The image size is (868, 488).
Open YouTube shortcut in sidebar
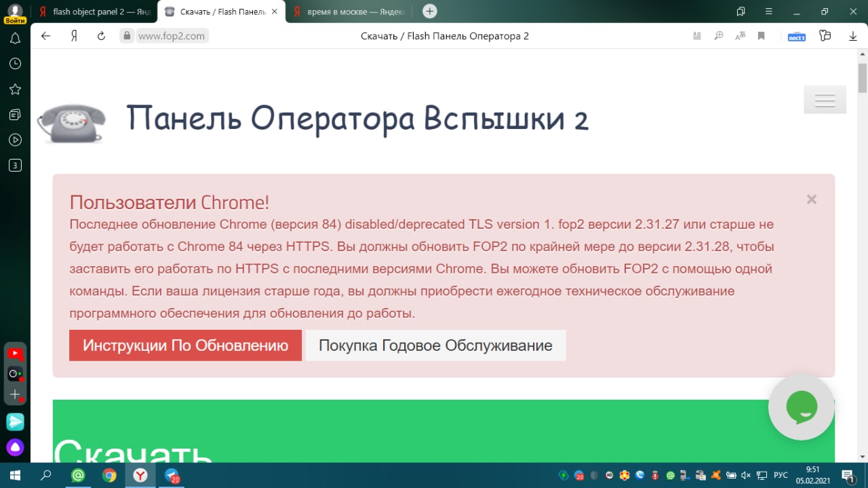tap(15, 354)
